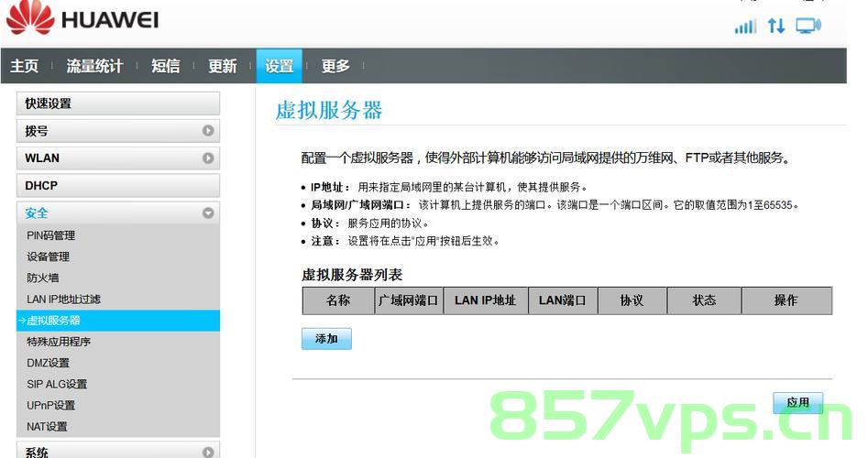Open the 更多 tab

pos(335,66)
